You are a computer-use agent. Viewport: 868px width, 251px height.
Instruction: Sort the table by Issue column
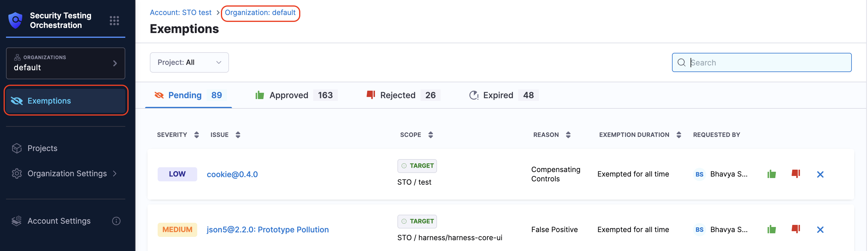pos(238,135)
